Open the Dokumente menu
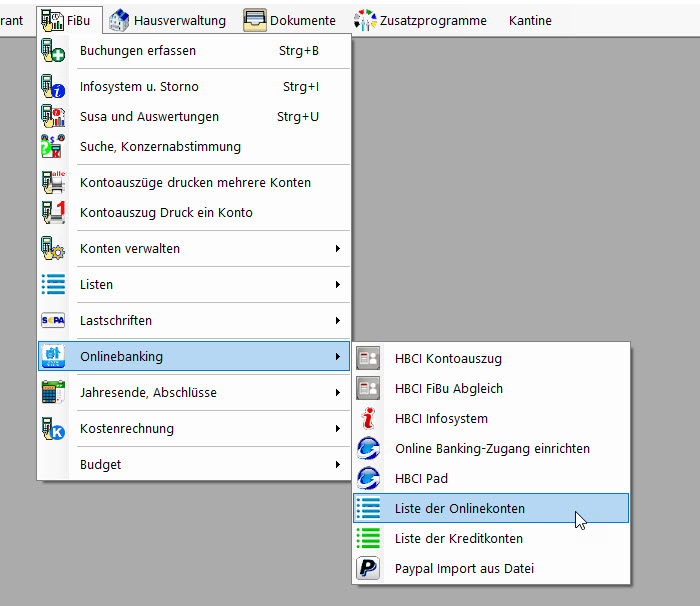Screen dimensions: 700x606 290,21
